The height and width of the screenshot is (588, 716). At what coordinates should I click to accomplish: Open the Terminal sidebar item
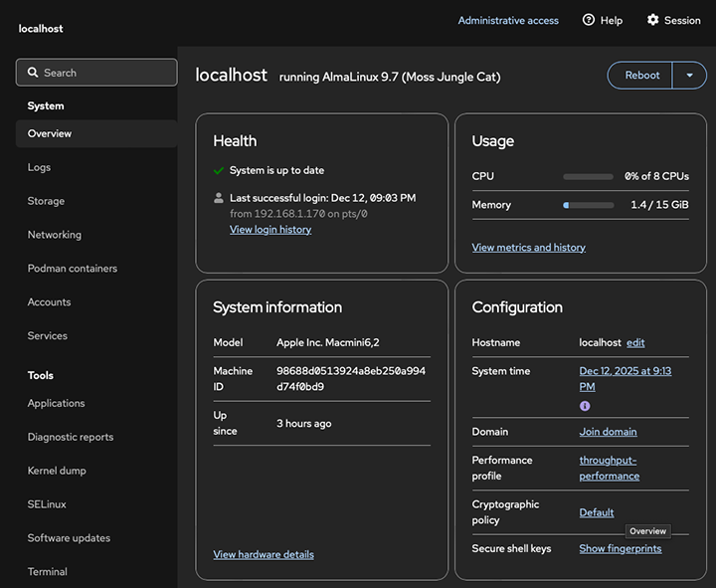[48, 572]
